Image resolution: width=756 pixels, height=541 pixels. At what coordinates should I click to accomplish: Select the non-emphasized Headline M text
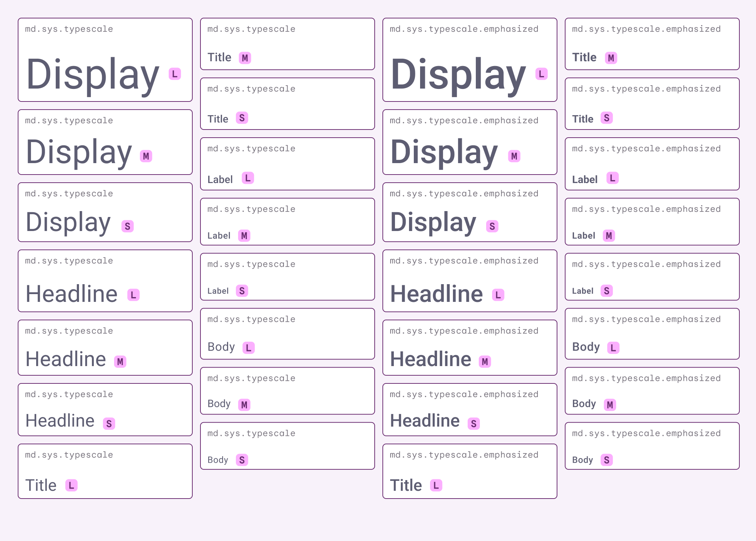(66, 359)
